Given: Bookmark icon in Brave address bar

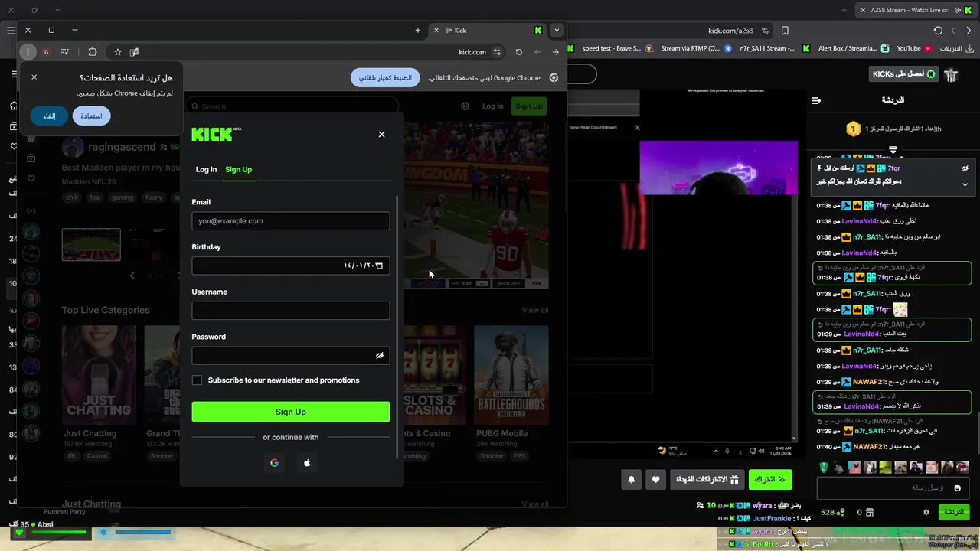Looking at the screenshot, I should click(x=785, y=31).
